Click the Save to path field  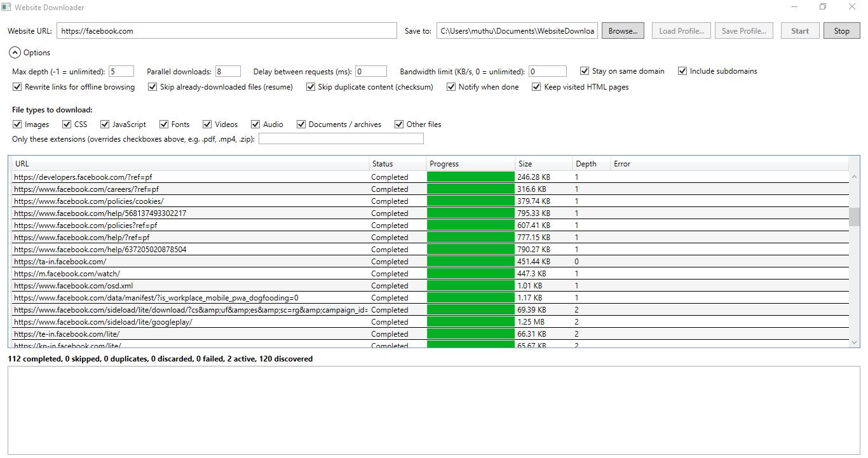tap(517, 30)
